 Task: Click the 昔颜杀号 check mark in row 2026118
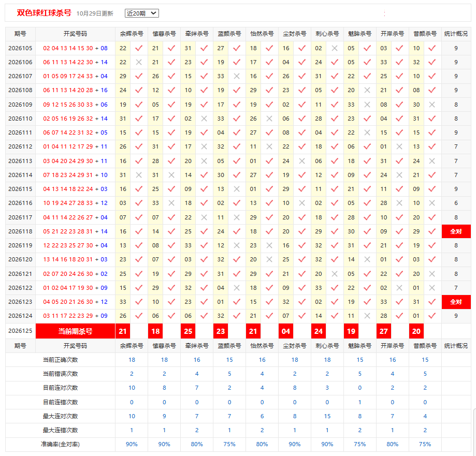pyautogui.click(x=432, y=231)
